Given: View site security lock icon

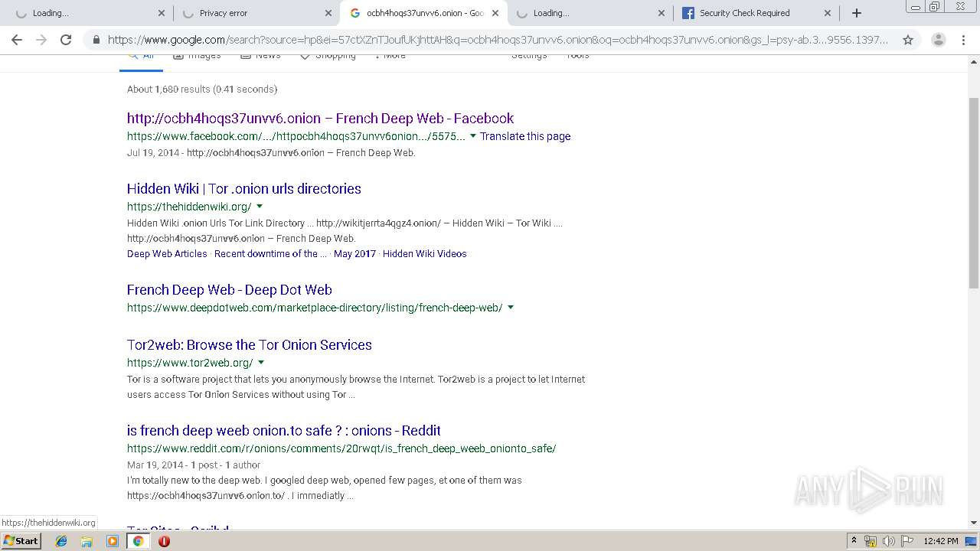Looking at the screenshot, I should pyautogui.click(x=96, y=40).
